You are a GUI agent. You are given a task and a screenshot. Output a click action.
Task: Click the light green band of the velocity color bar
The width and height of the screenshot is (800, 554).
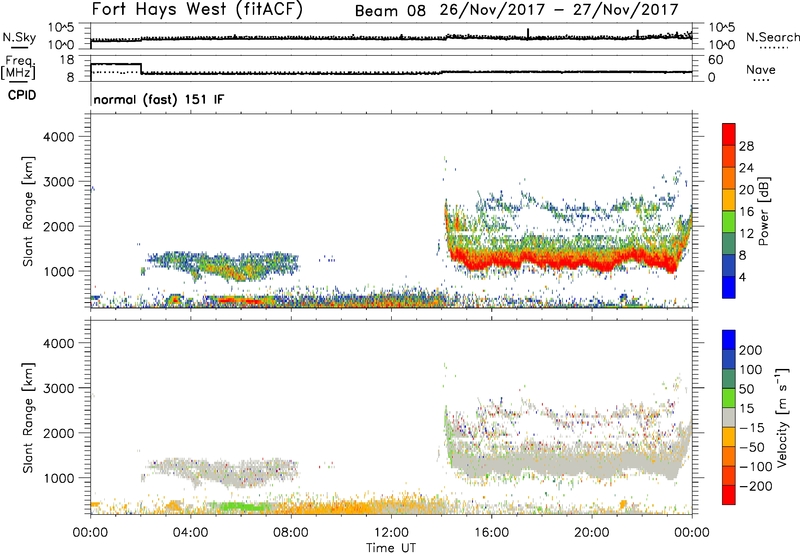pos(729,398)
